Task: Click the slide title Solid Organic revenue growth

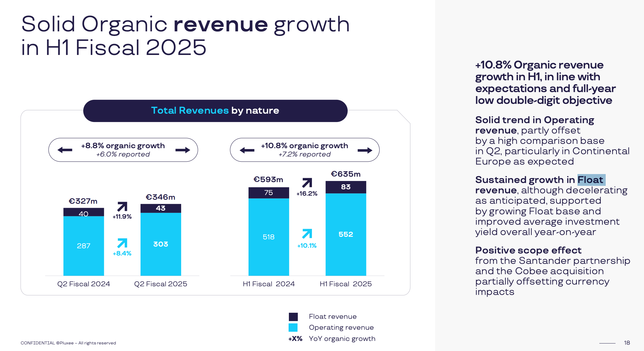Action: (x=185, y=36)
